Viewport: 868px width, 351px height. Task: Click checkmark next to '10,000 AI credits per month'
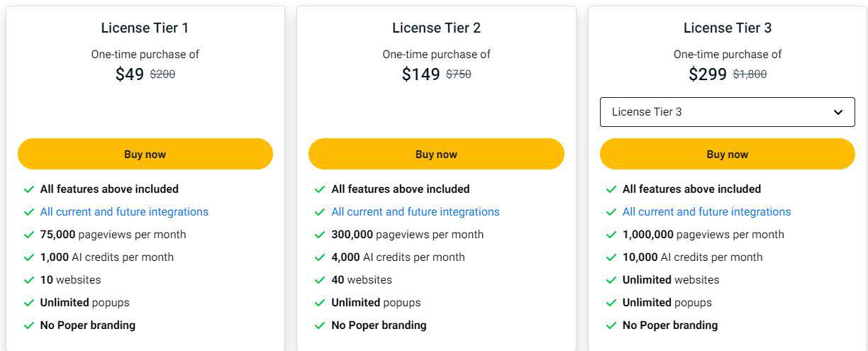tap(611, 257)
